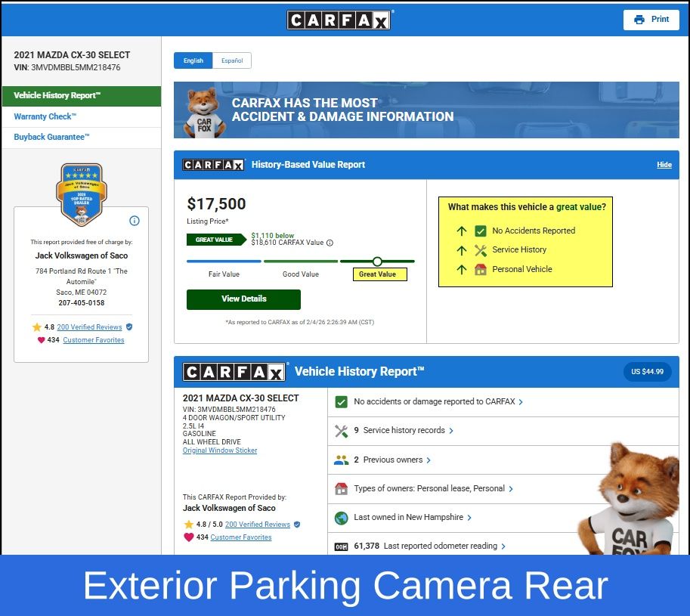Expand the Previous owners details
The image size is (690, 616).
(x=397, y=460)
